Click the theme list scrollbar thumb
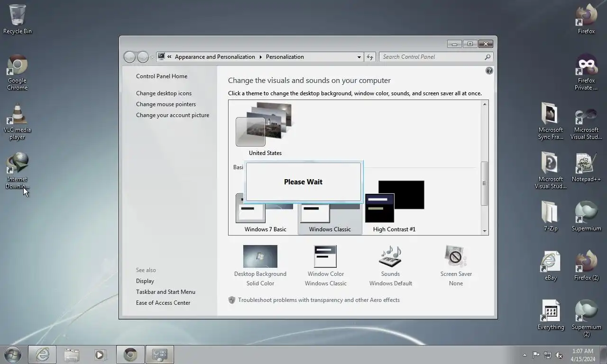Image resolution: width=607 pixels, height=364 pixels. pyautogui.click(x=485, y=183)
